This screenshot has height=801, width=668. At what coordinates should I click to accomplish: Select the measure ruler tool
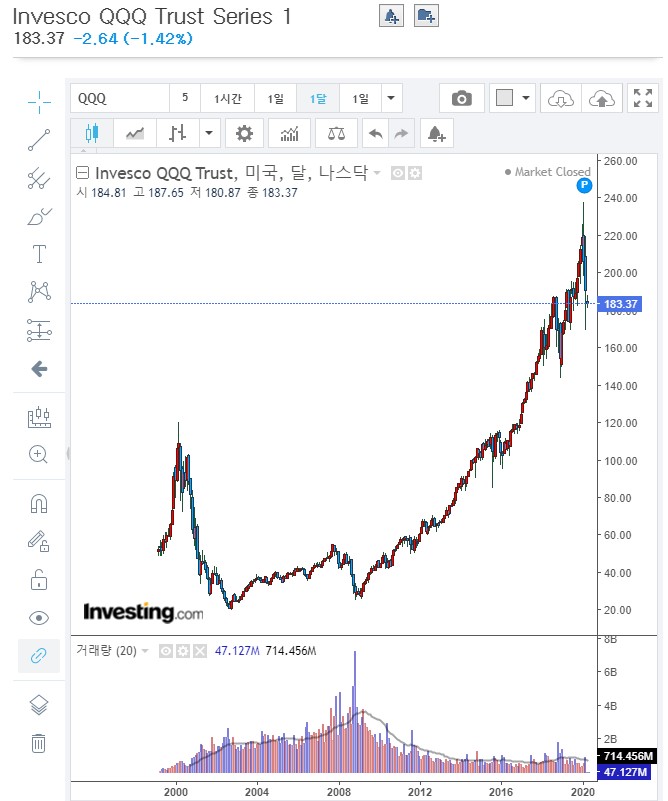(39, 417)
